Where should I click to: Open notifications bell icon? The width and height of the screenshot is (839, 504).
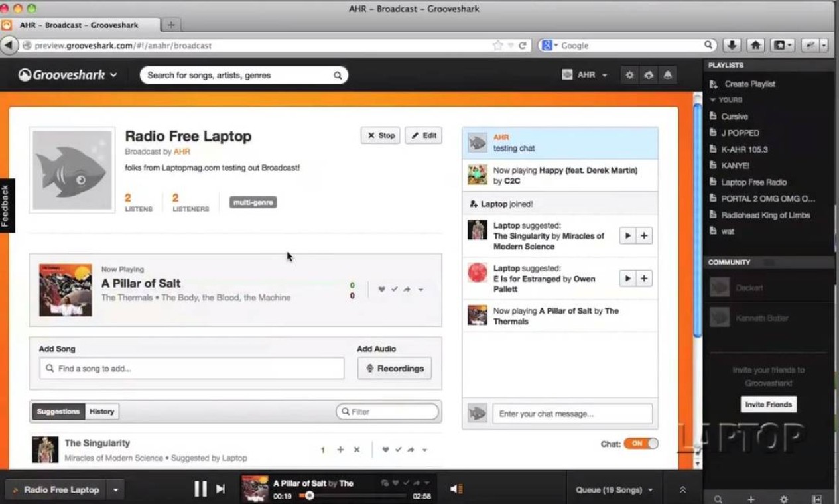pos(667,75)
